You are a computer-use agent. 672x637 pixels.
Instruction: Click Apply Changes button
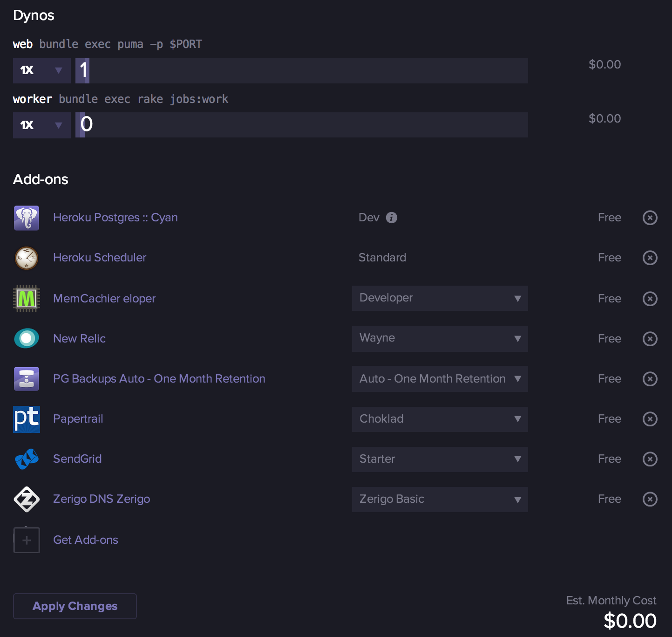pyautogui.click(x=75, y=606)
